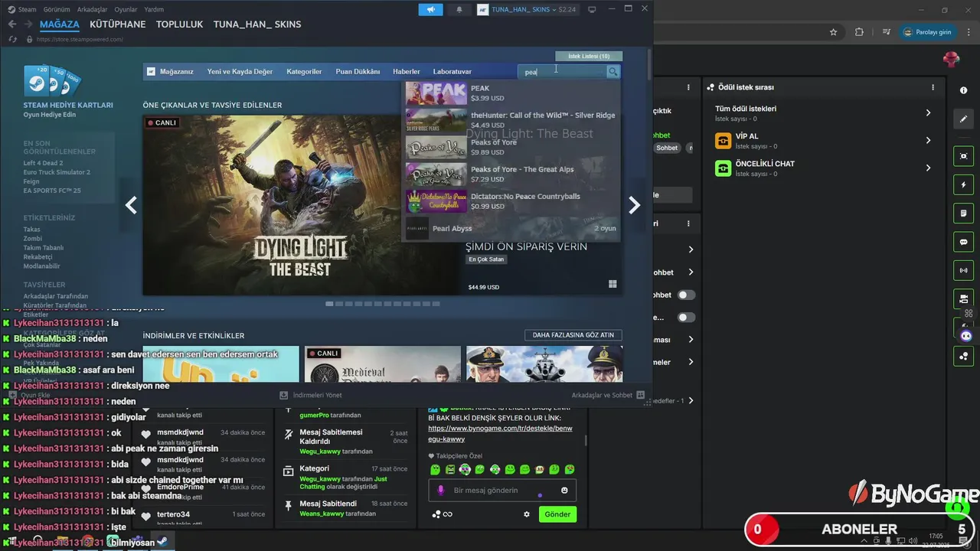Screen dimensions: 980x551
Task: Click the lightning bolt quick actions icon
Action: click(963, 184)
